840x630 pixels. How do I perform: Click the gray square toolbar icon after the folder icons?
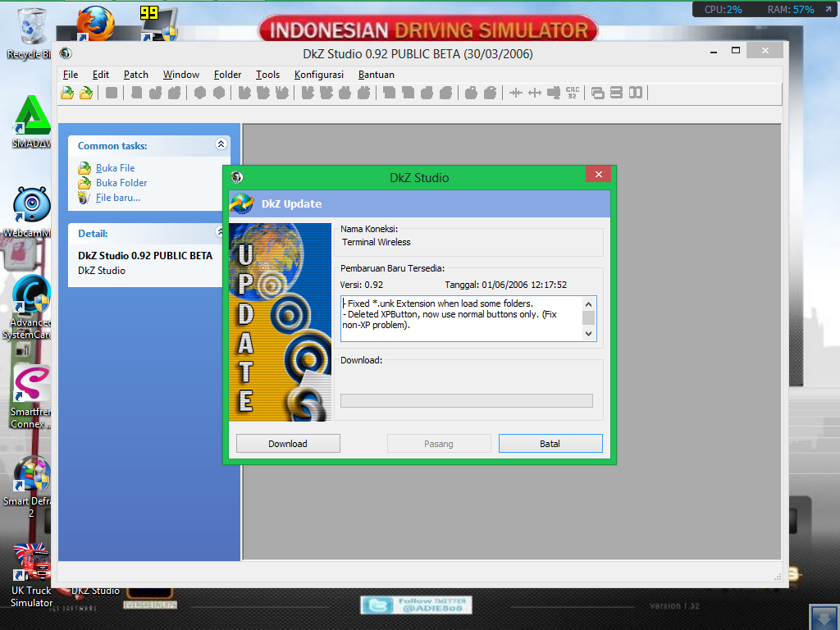(112, 93)
